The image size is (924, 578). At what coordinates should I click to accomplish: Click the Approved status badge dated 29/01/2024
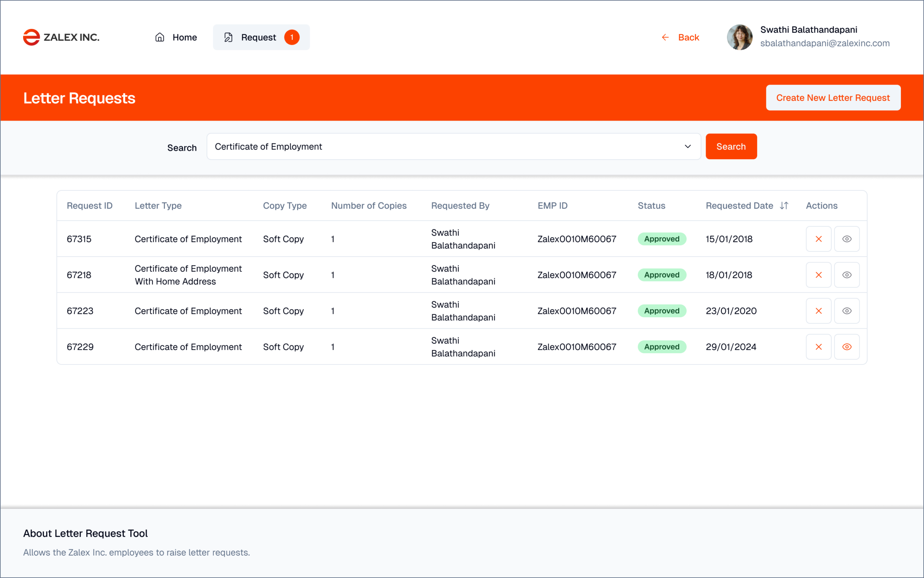point(662,347)
